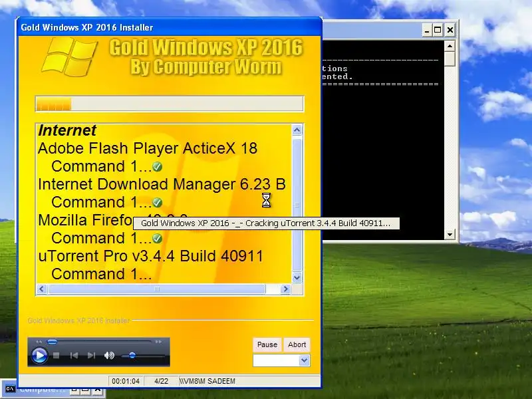
Task: Click the list's scroll right arrow
Action: click(285, 289)
